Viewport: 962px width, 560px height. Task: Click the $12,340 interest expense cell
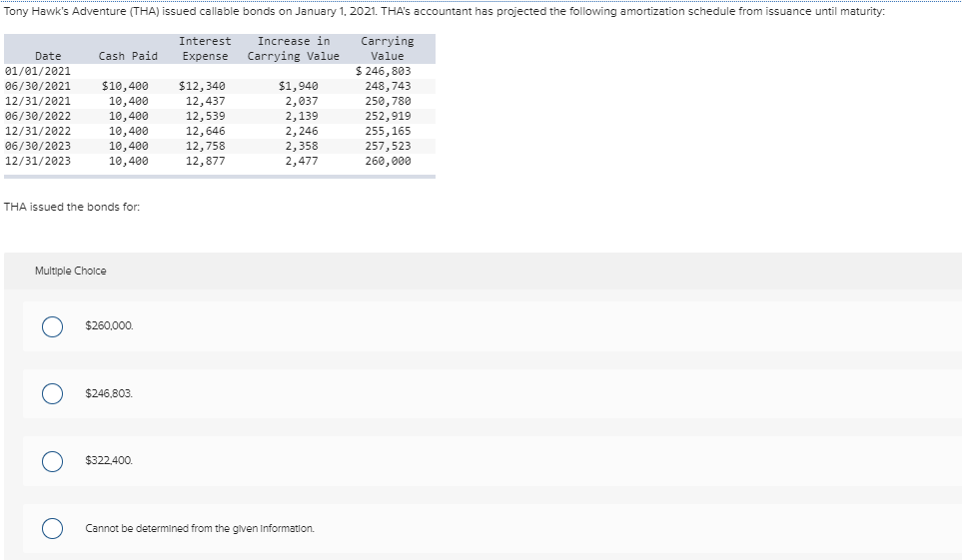tap(202, 86)
